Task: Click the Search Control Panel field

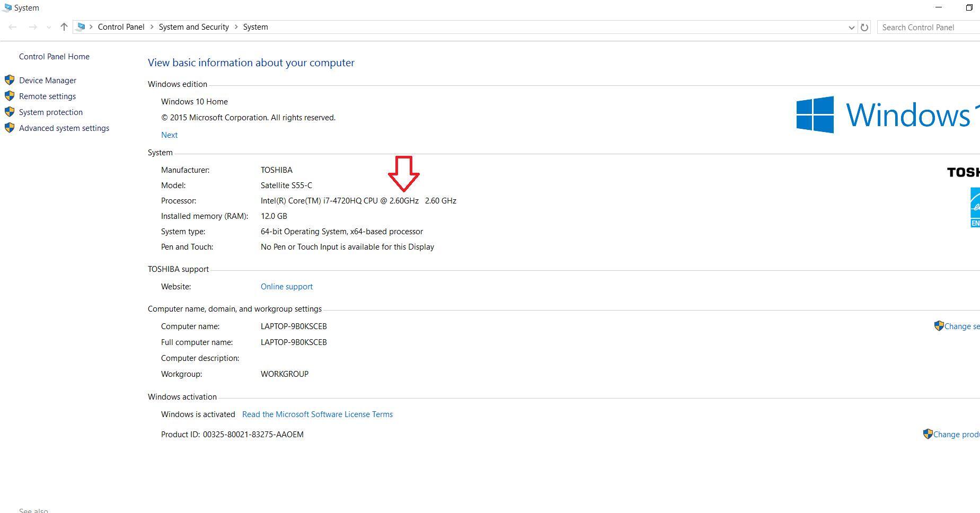Action: (928, 27)
